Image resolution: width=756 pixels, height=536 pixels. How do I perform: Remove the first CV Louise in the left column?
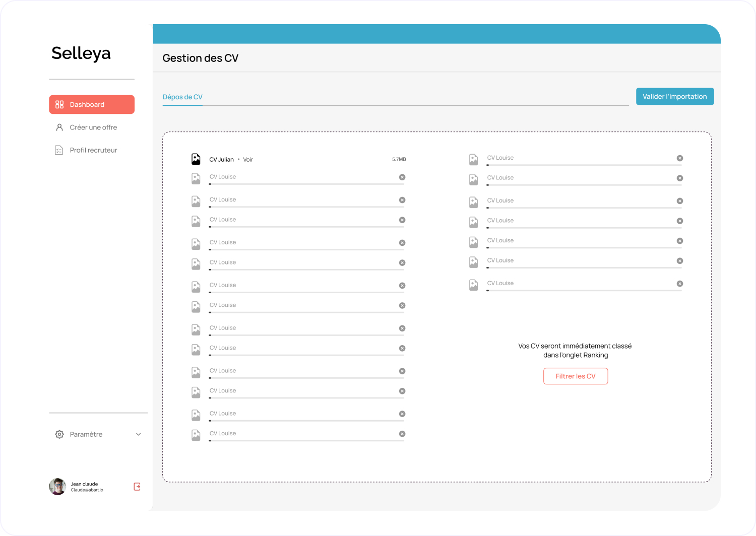click(x=402, y=177)
